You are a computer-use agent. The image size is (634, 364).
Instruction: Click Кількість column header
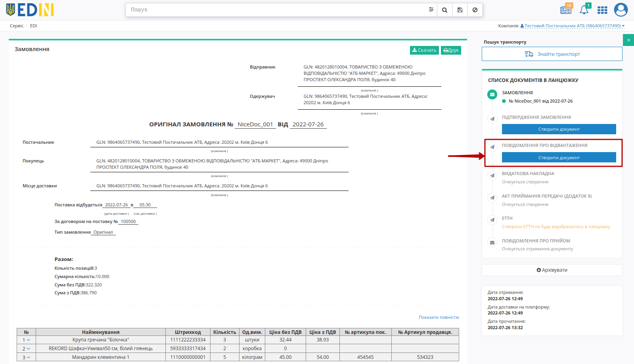click(x=224, y=332)
